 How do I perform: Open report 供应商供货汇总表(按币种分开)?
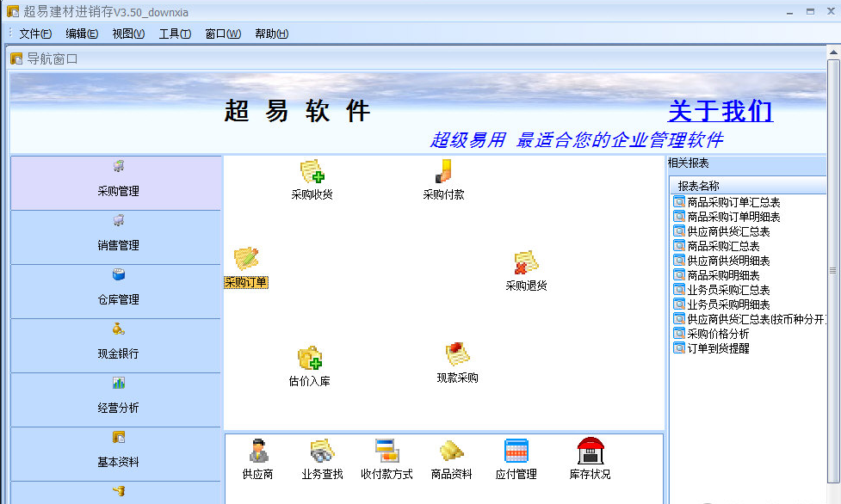tap(749, 319)
